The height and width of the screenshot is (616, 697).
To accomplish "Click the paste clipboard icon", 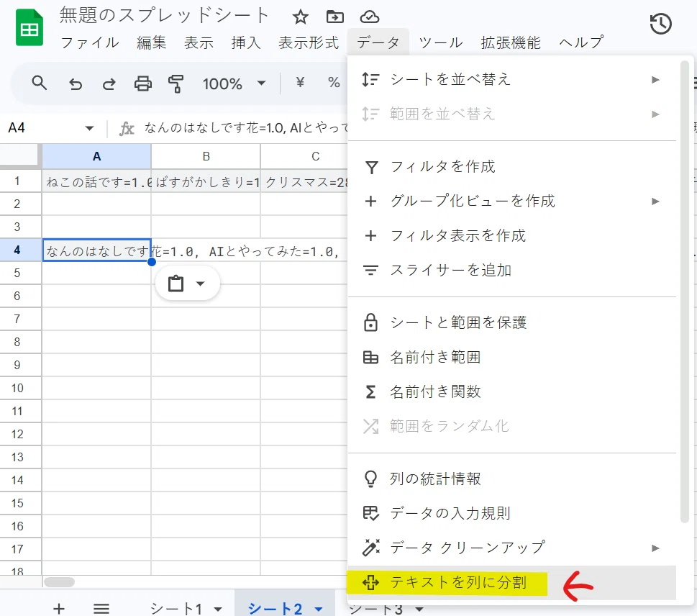I will point(176,284).
